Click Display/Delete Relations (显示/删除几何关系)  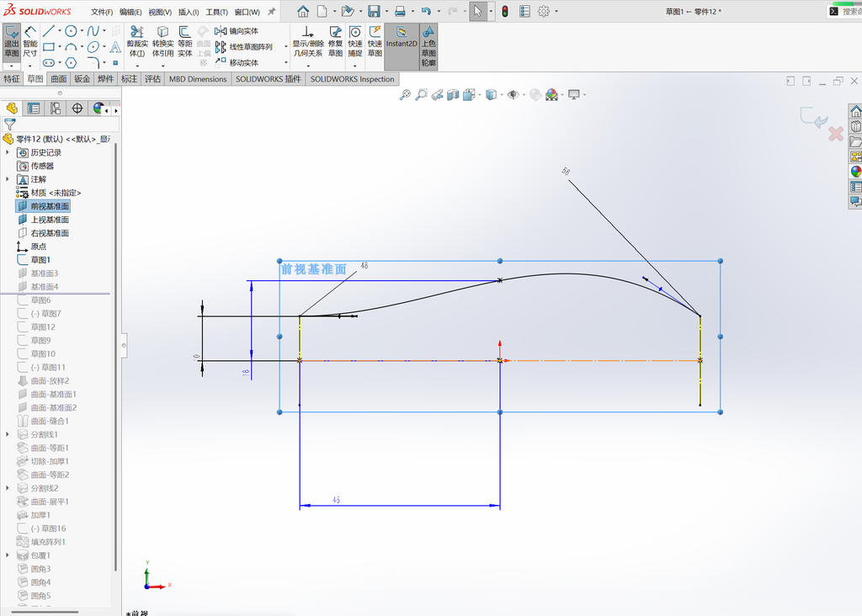pyautogui.click(x=308, y=42)
